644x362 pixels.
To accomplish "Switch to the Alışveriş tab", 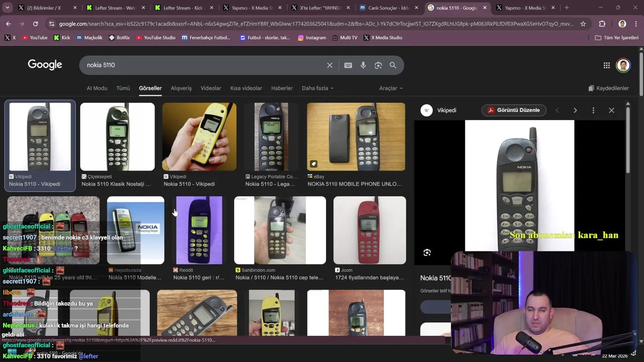I will pos(181,88).
